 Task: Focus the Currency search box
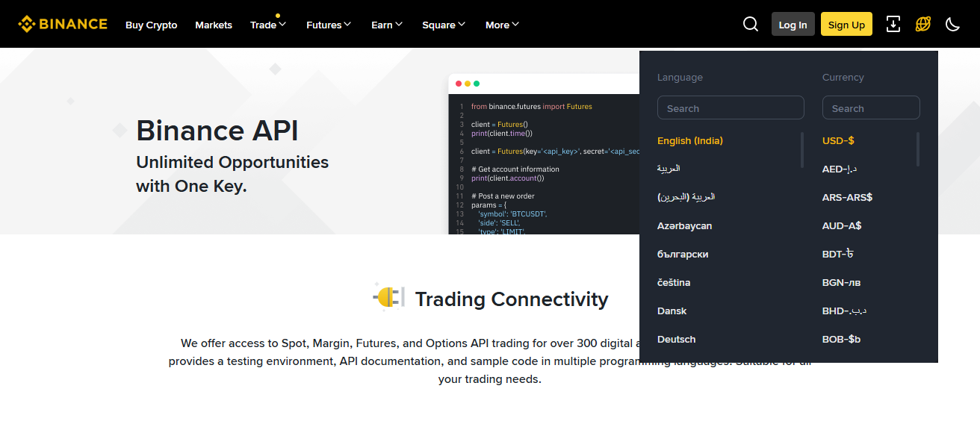(x=871, y=108)
